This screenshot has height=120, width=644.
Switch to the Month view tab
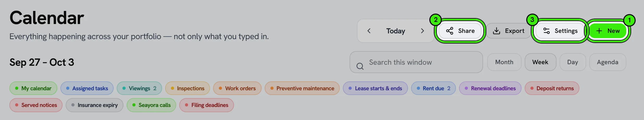click(x=504, y=62)
